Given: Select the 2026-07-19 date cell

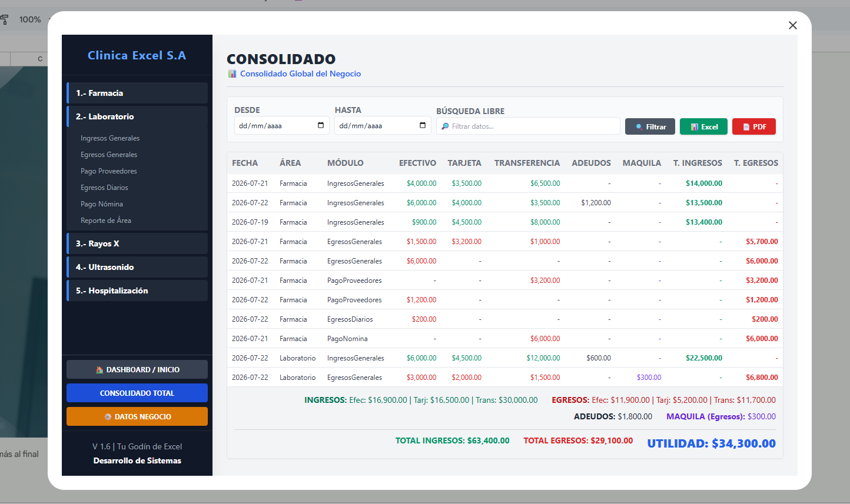Looking at the screenshot, I should tap(250, 222).
